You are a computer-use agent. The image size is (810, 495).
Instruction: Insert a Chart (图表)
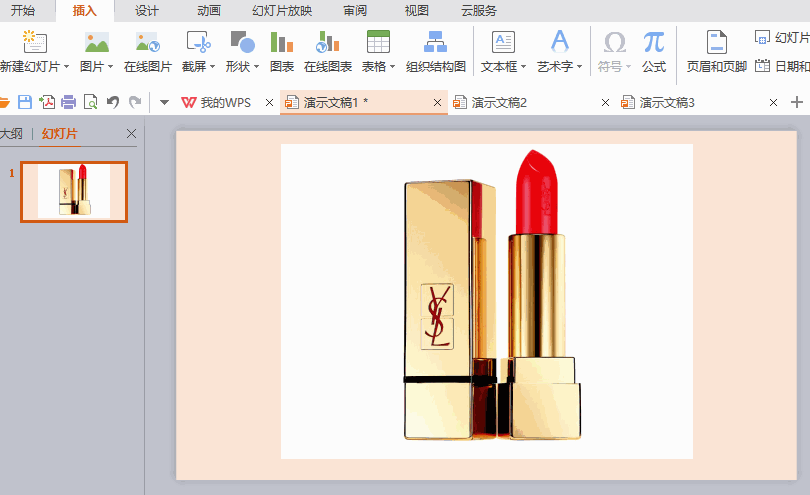tap(282, 52)
